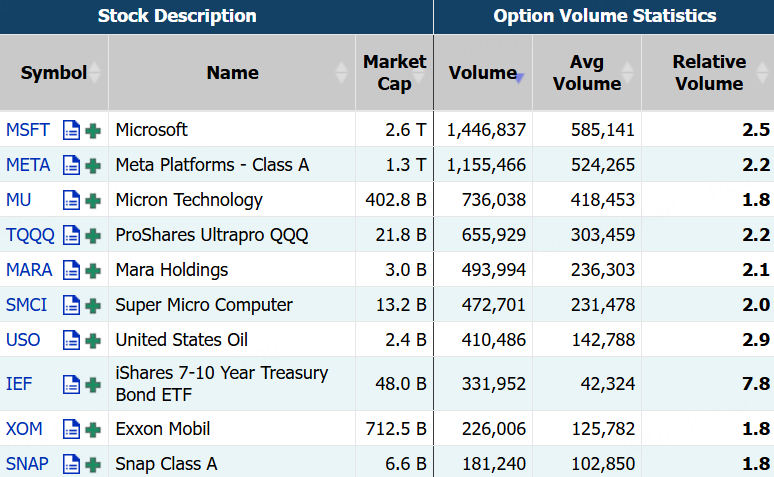
Task: Add IEF using the green plus icon
Action: (x=93, y=384)
